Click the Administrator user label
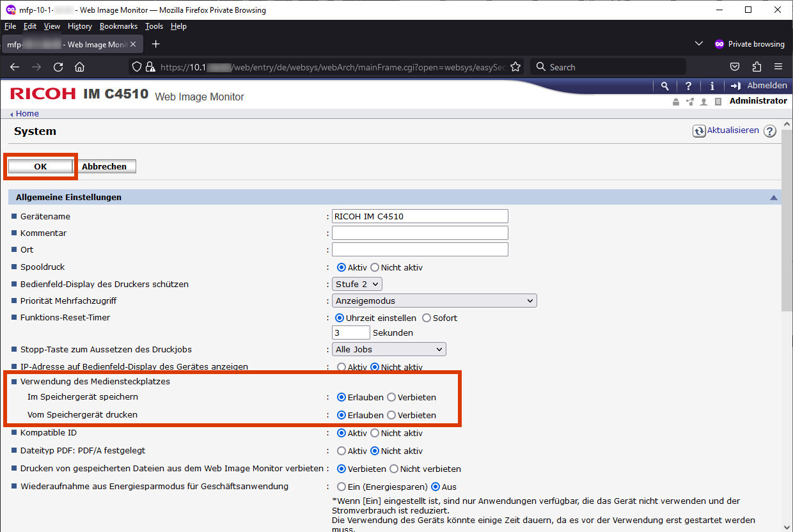793x532 pixels. click(x=758, y=101)
